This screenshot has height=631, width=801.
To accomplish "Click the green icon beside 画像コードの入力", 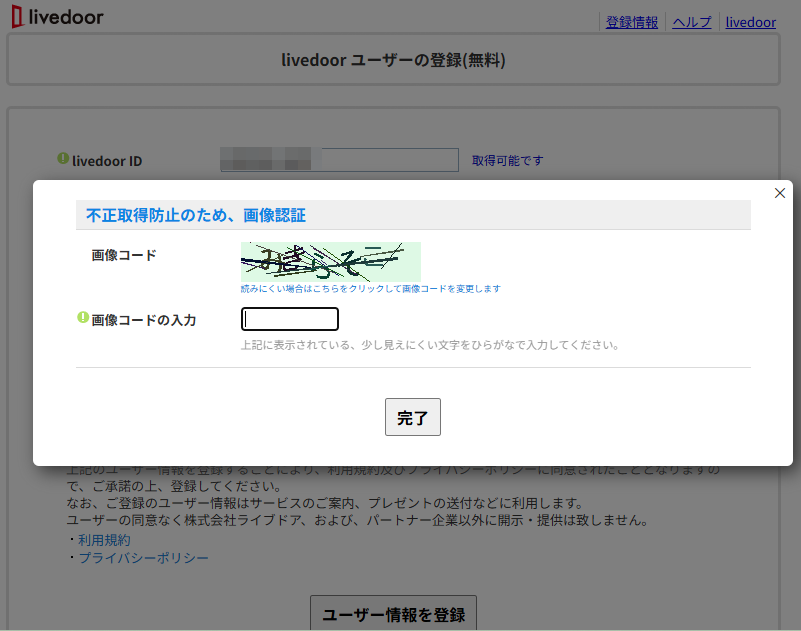I will pyautogui.click(x=83, y=317).
